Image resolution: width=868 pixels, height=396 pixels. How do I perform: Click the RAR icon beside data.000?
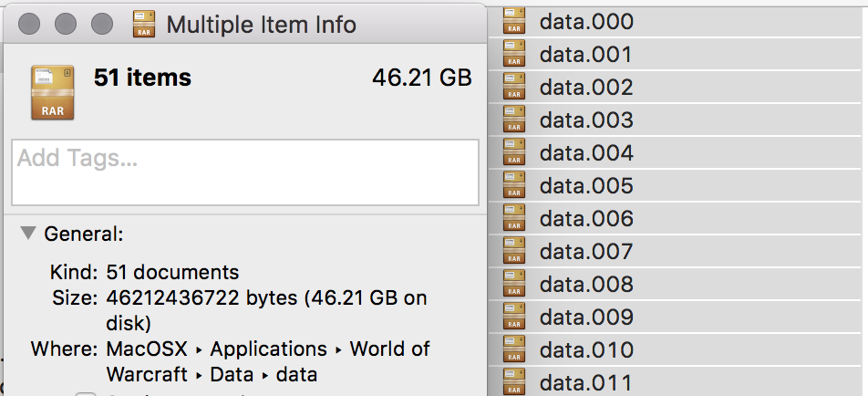coord(515,22)
